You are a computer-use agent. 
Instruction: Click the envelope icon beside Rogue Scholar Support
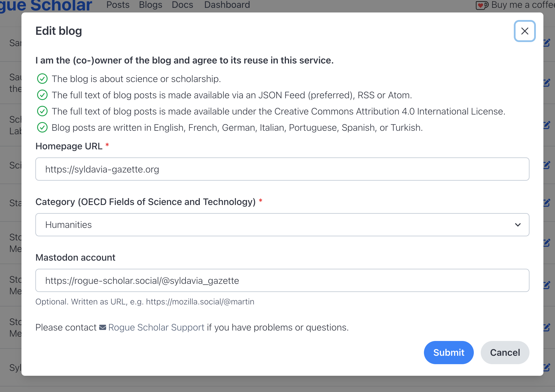tap(102, 327)
